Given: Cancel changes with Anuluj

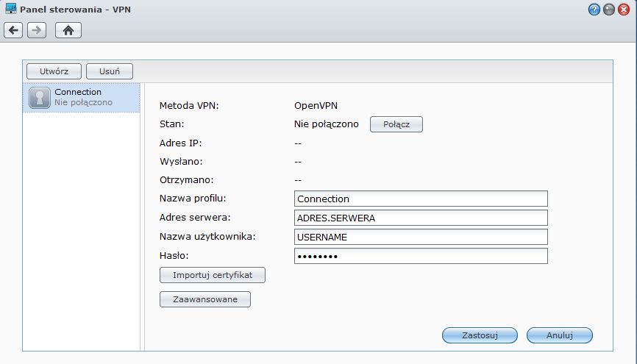Looking at the screenshot, I should pyautogui.click(x=560, y=335).
